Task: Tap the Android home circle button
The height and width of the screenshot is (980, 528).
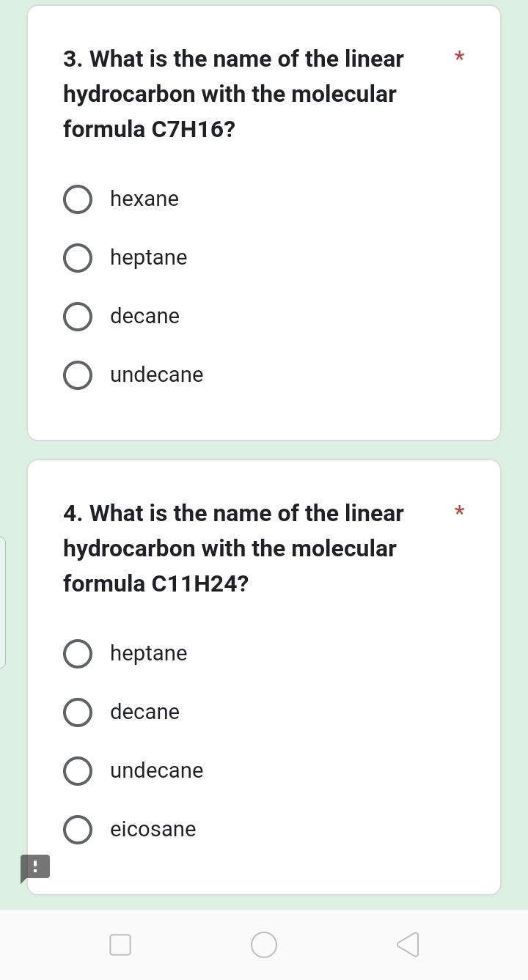Action: point(264,945)
